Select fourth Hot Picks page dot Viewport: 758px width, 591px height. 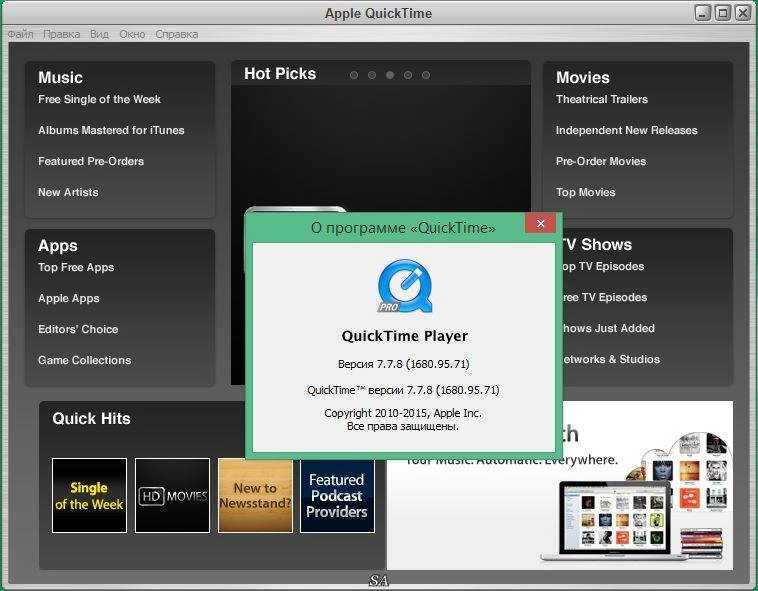click(x=408, y=75)
